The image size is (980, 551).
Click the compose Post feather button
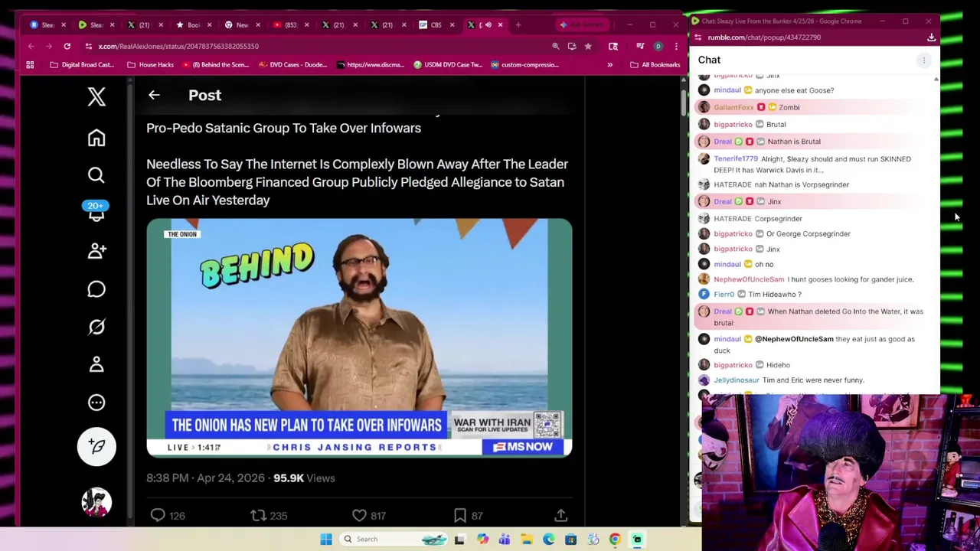coord(96,446)
